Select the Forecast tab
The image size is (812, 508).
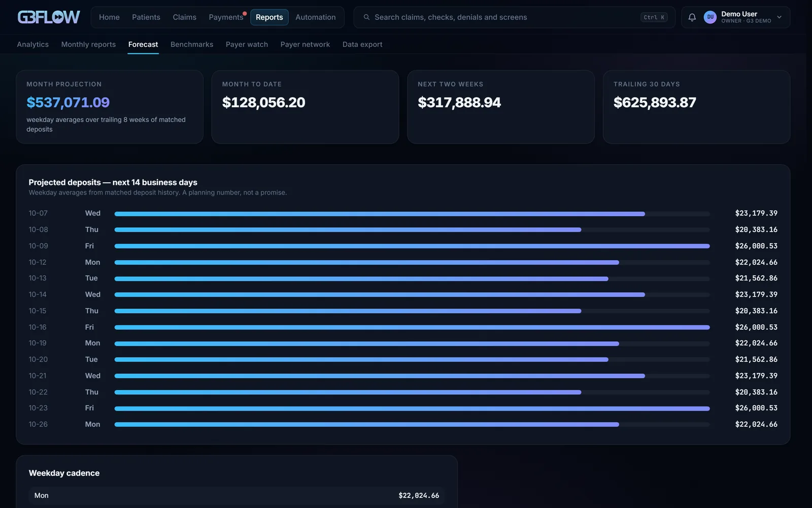(143, 44)
